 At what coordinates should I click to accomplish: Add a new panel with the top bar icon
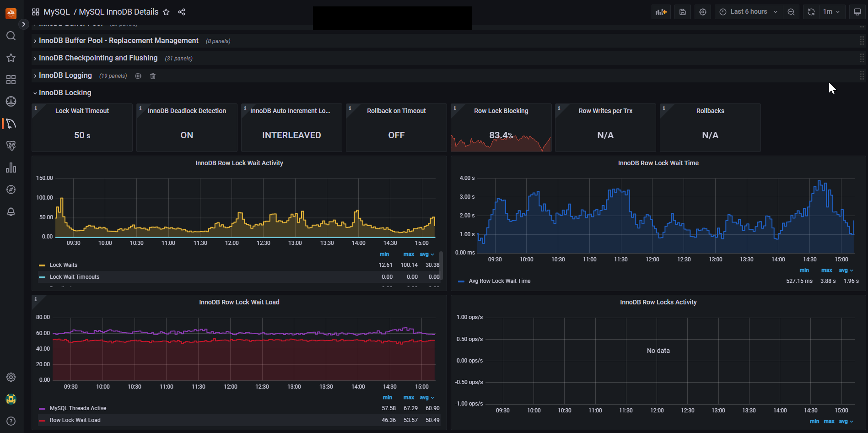pyautogui.click(x=661, y=12)
